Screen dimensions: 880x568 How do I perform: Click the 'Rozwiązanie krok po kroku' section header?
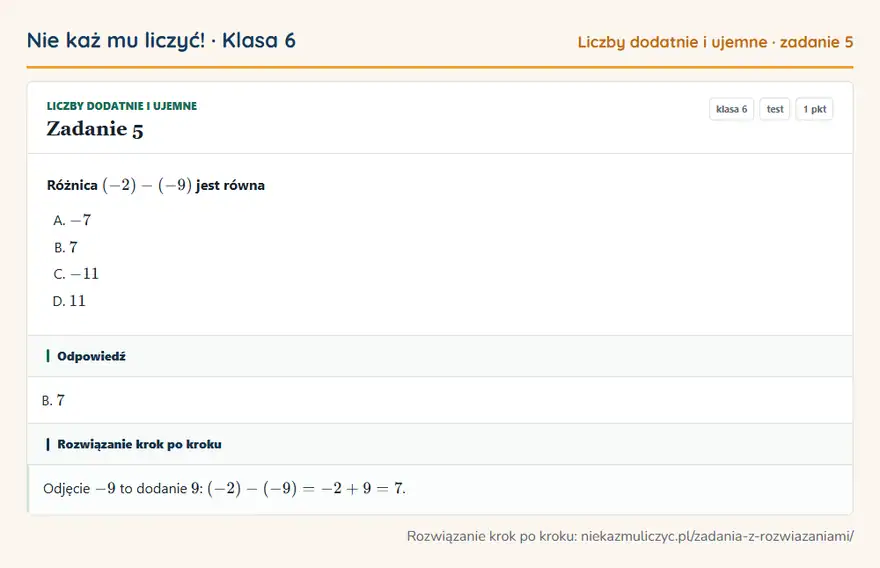[x=440, y=444]
